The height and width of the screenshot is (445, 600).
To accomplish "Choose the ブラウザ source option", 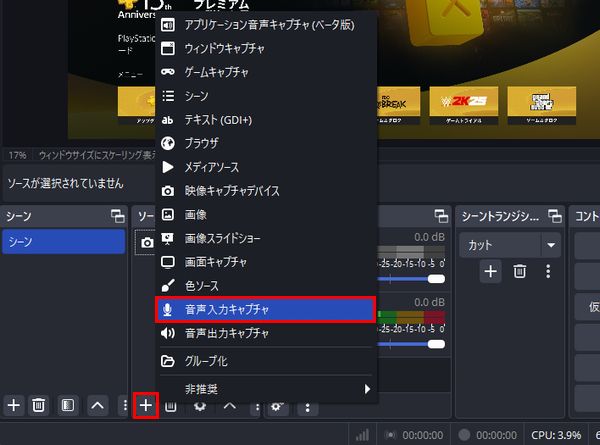I will pyautogui.click(x=266, y=143).
